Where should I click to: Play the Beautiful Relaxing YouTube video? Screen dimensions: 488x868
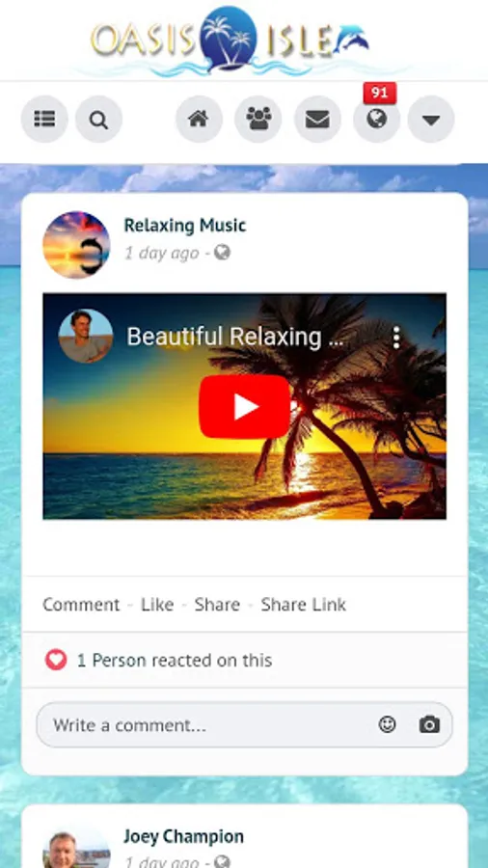point(245,406)
